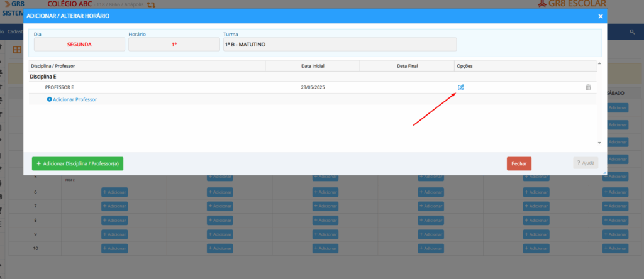This screenshot has width=644, height=279.
Task: Add a teacher via Adicionar Professor link
Action: pos(75,99)
